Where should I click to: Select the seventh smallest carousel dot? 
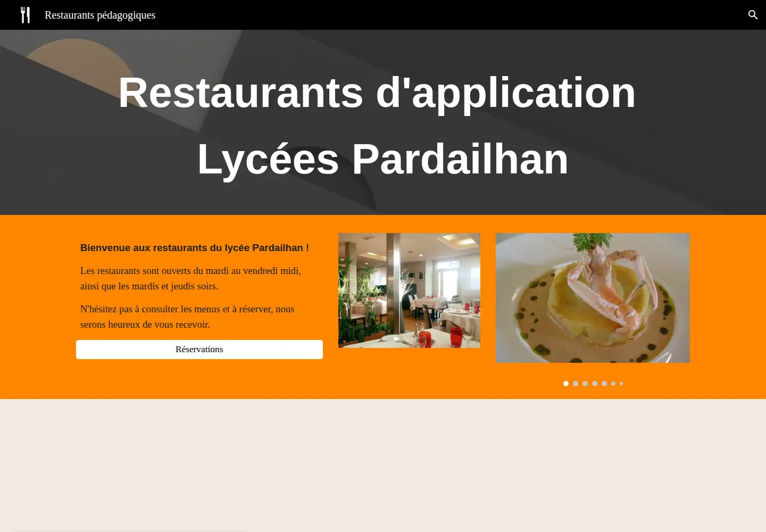(621, 384)
